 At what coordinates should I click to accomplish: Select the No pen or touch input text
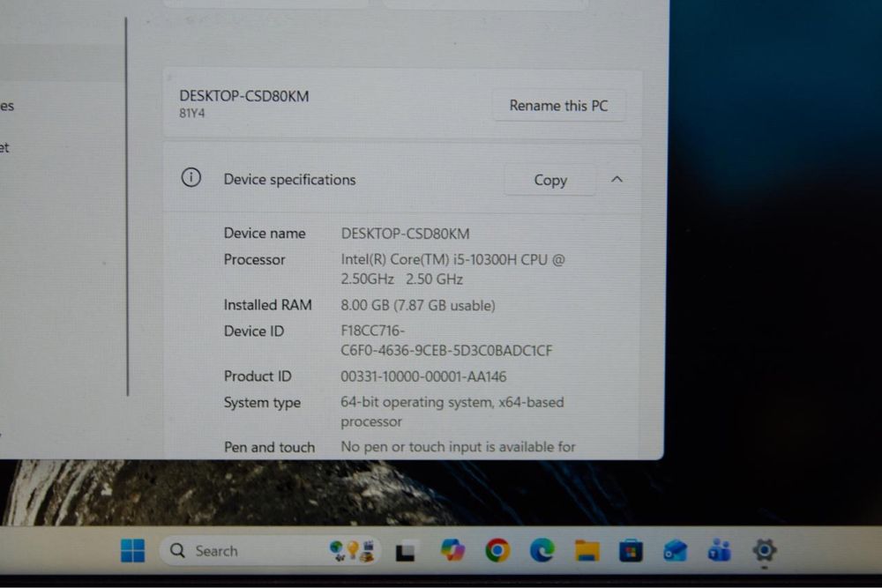(x=458, y=447)
